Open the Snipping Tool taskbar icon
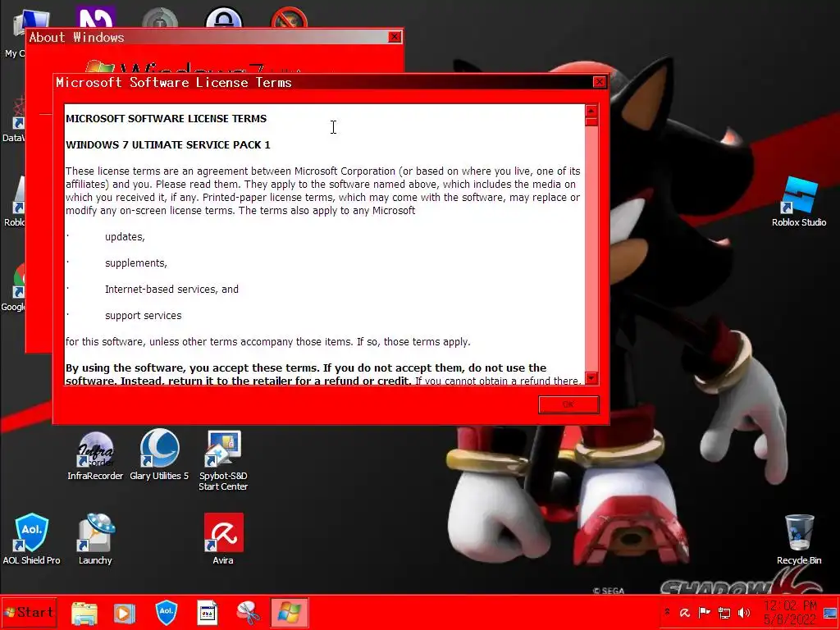 (x=248, y=613)
